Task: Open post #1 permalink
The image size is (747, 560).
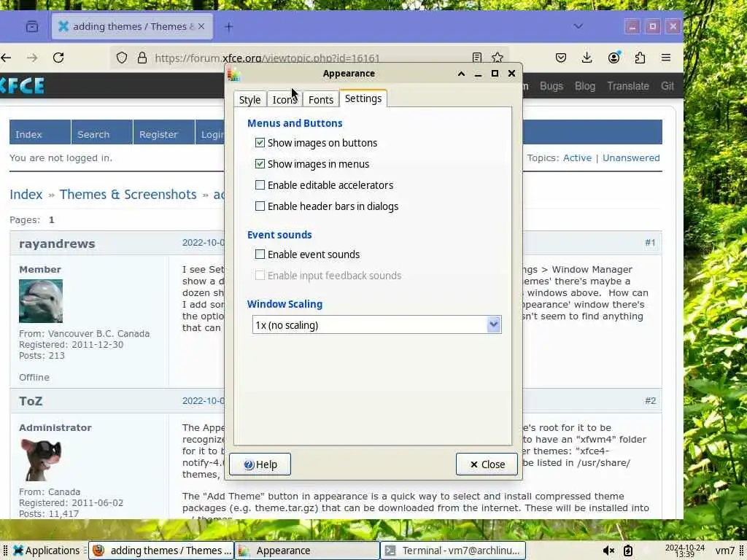Action: (x=650, y=243)
